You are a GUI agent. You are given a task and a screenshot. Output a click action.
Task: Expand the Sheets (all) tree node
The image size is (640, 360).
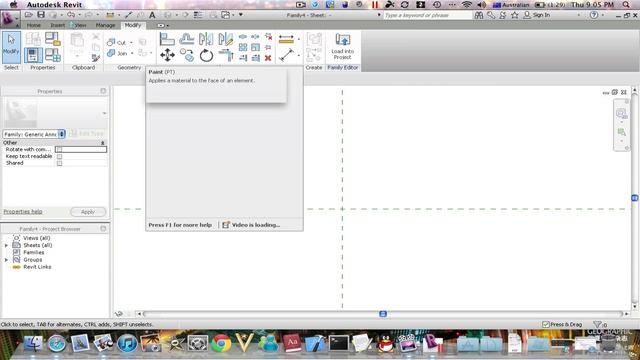(x=6, y=245)
